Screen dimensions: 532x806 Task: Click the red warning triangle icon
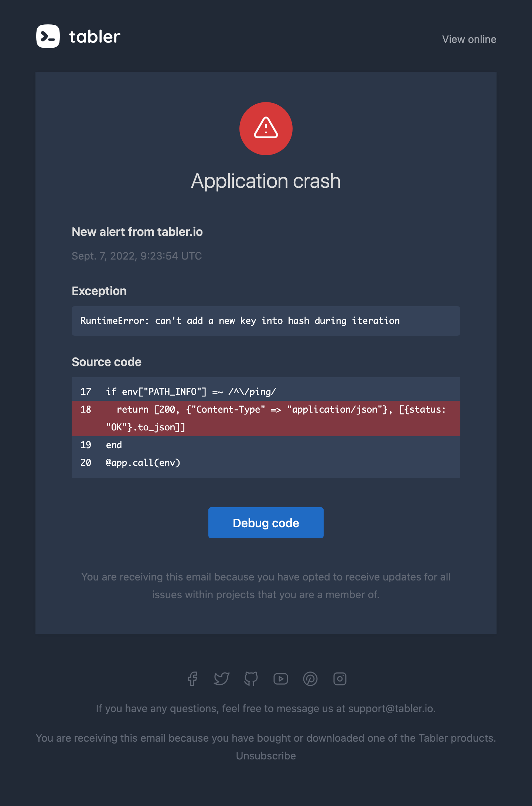point(266,128)
